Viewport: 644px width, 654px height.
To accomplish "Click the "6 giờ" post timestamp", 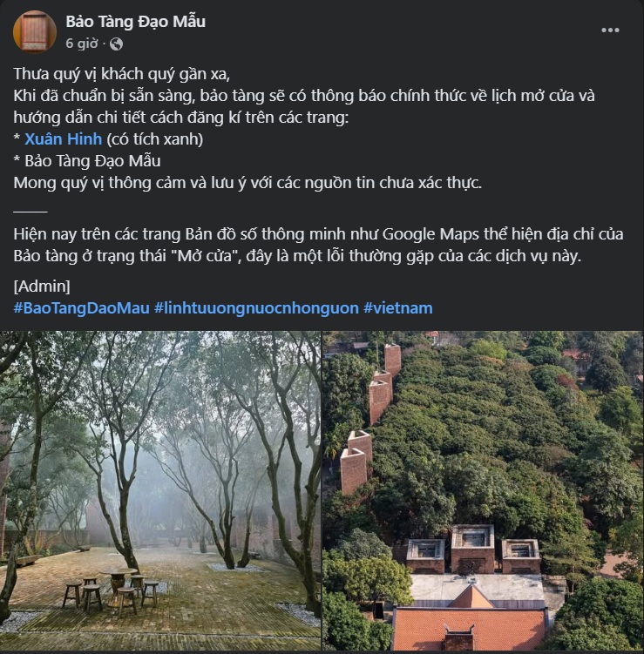I will (81, 44).
